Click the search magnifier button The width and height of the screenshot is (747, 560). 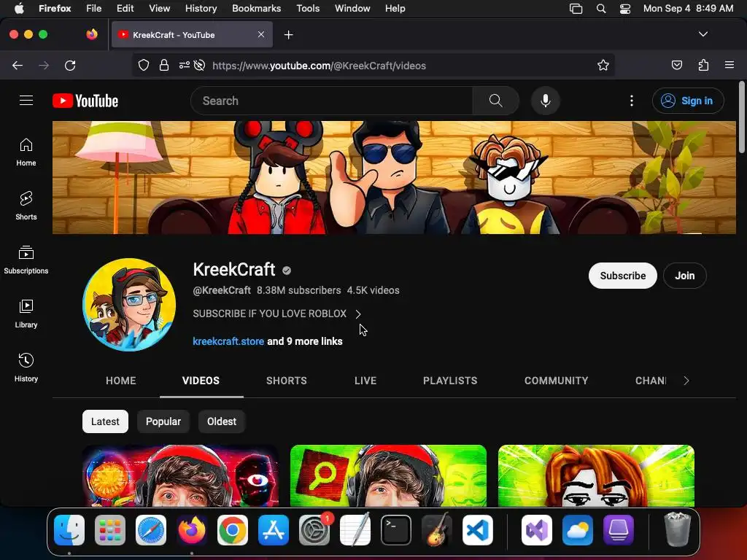(x=495, y=101)
